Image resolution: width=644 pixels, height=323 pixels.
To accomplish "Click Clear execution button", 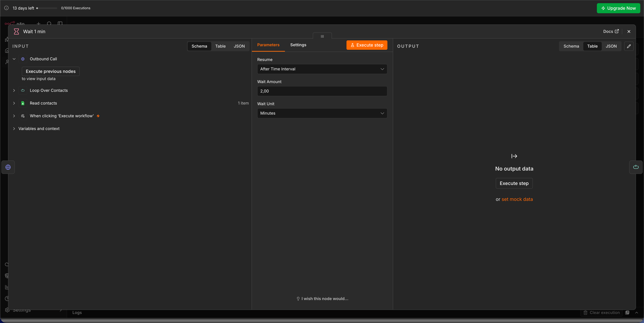I will (x=601, y=312).
